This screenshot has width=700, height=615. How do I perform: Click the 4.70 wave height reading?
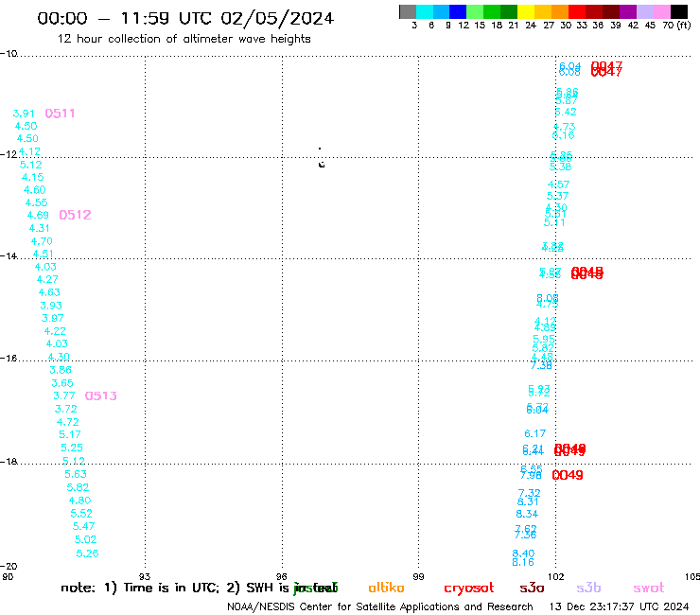coord(42,241)
